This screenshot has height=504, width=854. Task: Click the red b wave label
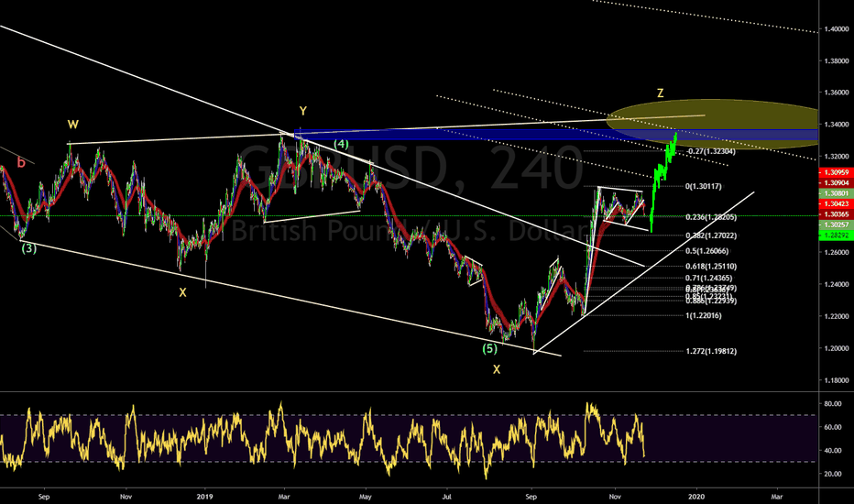pyautogui.click(x=20, y=162)
